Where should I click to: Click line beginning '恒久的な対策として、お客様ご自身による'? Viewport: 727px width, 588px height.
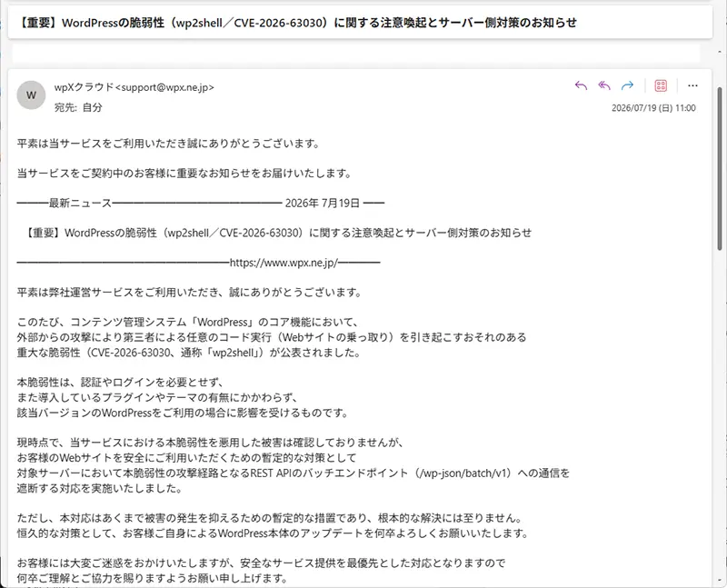(273, 533)
